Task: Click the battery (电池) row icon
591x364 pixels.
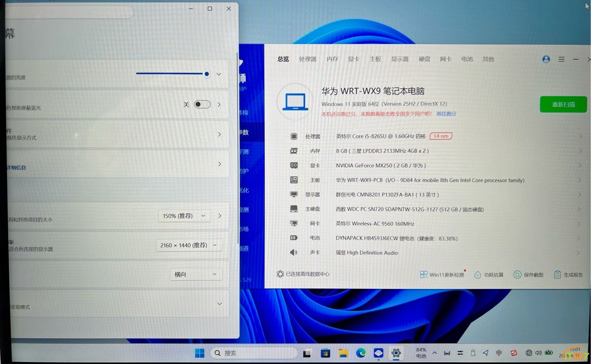Action: coord(294,238)
